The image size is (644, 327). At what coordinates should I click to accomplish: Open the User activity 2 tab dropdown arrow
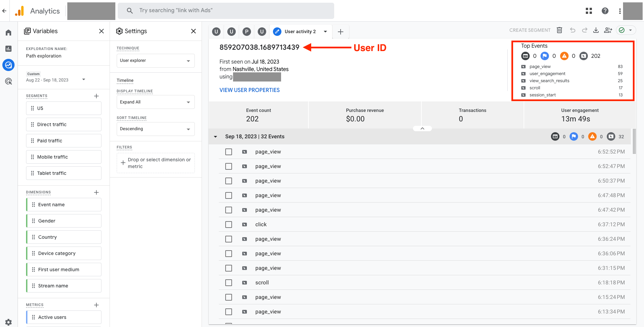(325, 31)
